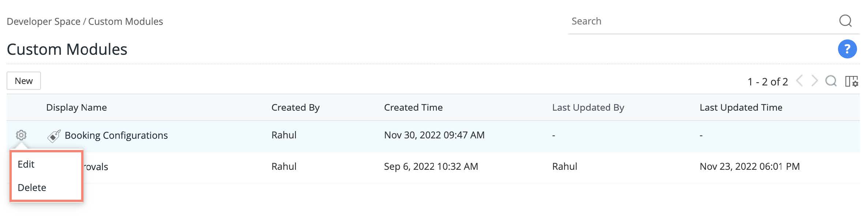Go to the next page arrow
This screenshot has width=868, height=218.
(x=814, y=81)
